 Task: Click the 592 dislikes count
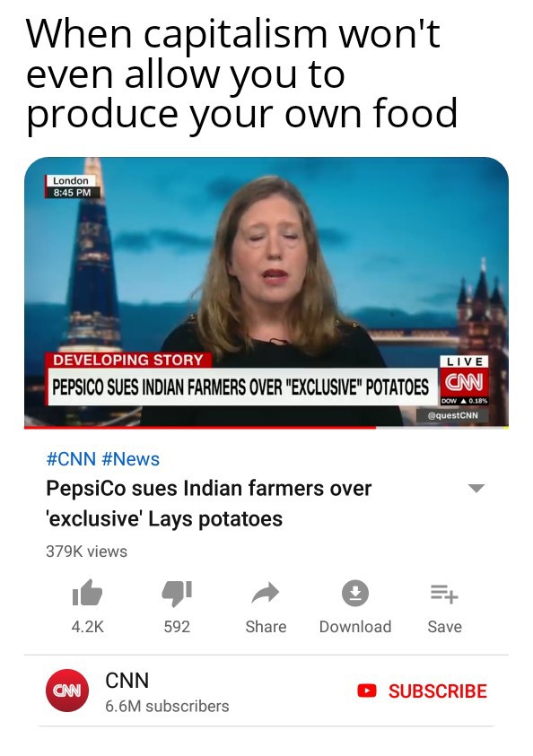(x=177, y=626)
